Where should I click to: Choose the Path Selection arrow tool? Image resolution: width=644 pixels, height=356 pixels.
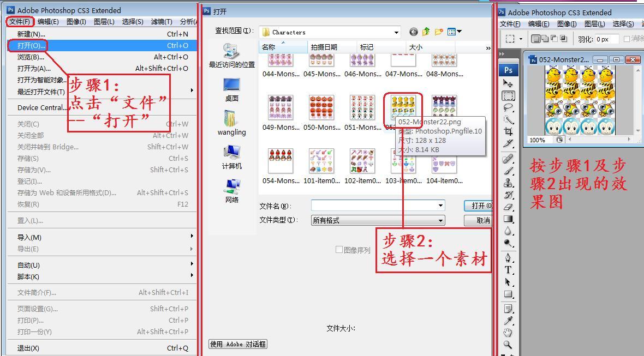pyautogui.click(x=508, y=282)
